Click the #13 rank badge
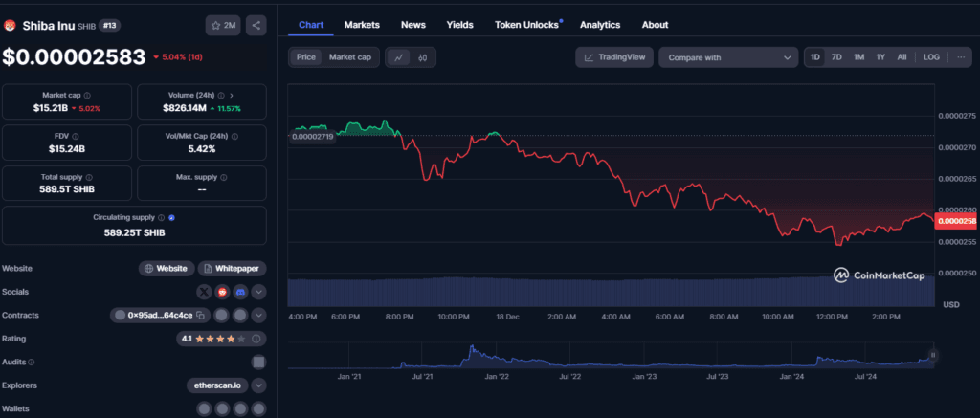The image size is (980, 418). click(109, 26)
